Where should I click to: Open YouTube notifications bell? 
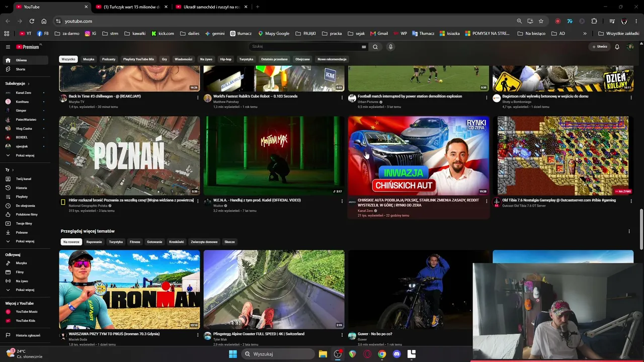point(617,47)
